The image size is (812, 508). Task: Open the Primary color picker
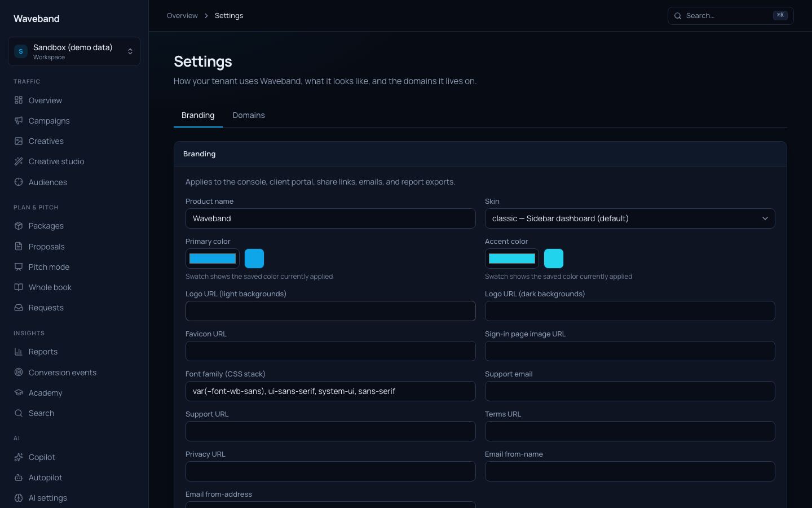213,259
